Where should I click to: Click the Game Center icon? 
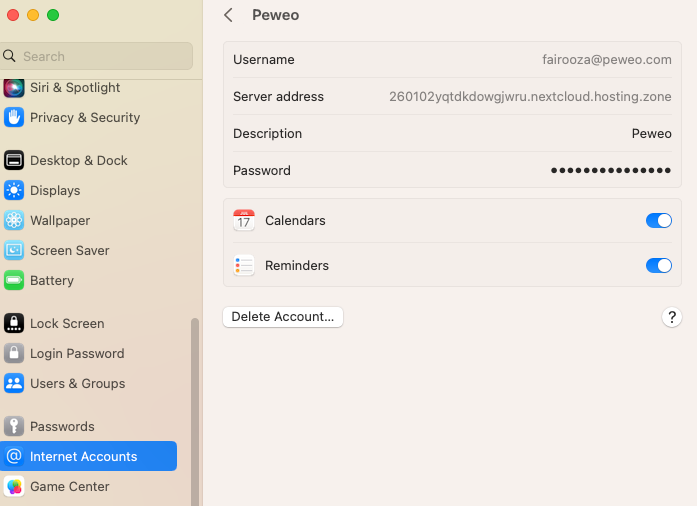14,486
